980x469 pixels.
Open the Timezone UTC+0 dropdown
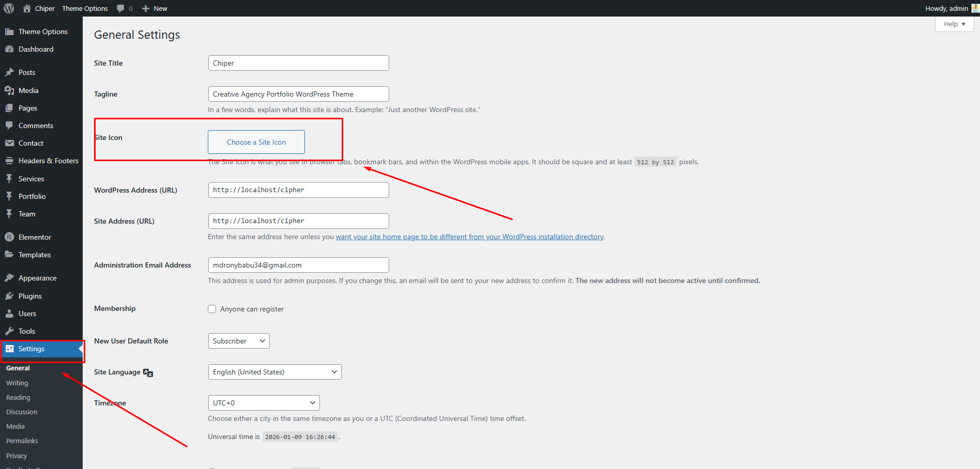pyautogui.click(x=264, y=403)
